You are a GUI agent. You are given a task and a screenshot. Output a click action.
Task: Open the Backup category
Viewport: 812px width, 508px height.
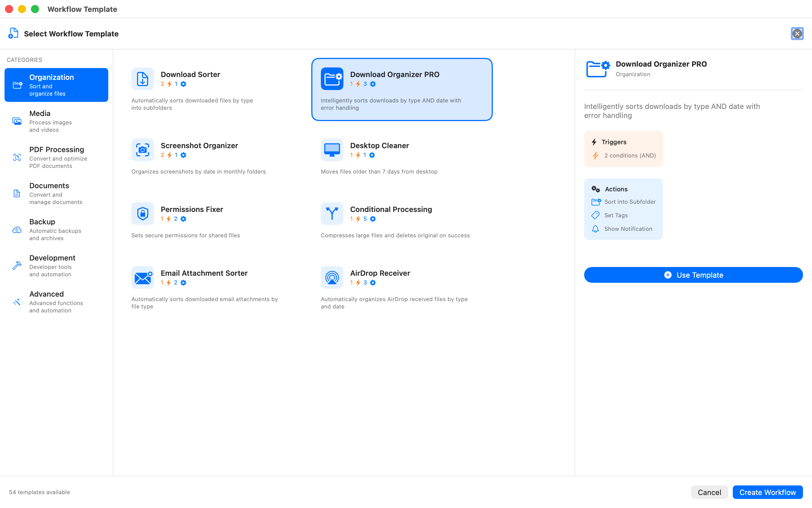[x=56, y=230]
